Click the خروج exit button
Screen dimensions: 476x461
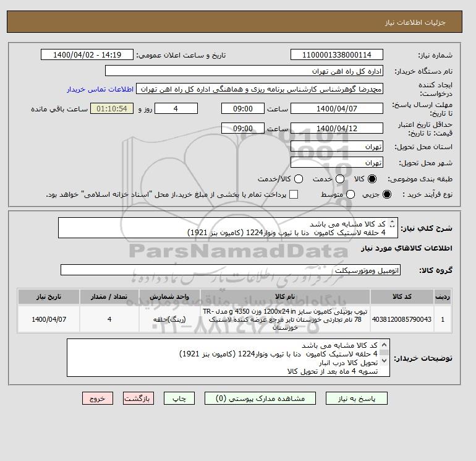coord(98,398)
